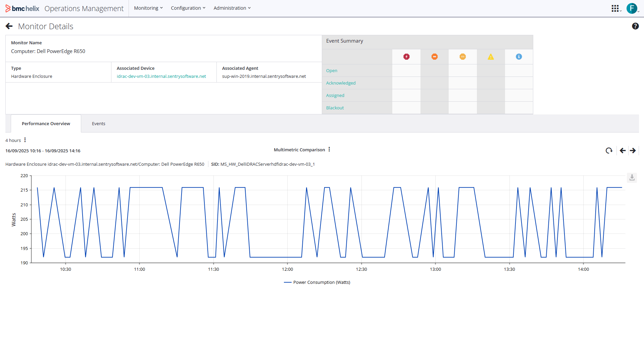Expand the Administration menu
Viewport: 644px width, 362px height.
(232, 8)
